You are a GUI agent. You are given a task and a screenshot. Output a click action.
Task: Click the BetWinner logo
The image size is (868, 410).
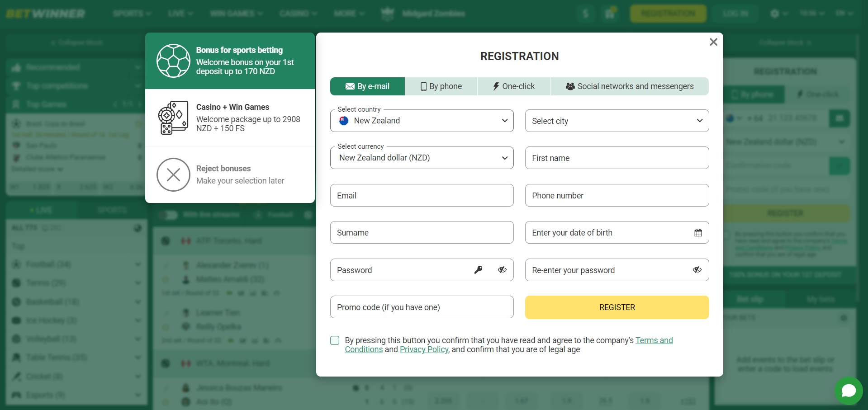pos(45,14)
